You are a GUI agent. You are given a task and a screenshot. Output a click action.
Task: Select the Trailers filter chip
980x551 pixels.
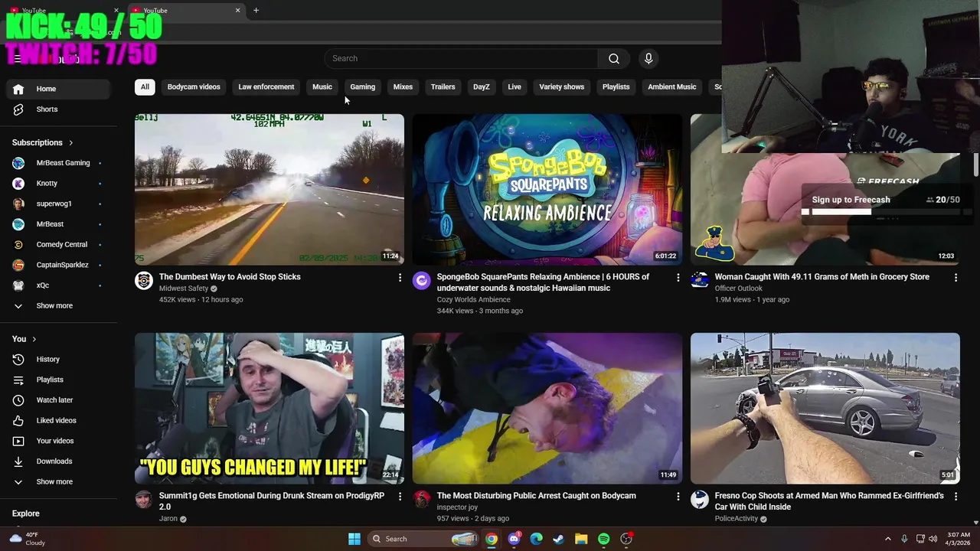(x=443, y=87)
